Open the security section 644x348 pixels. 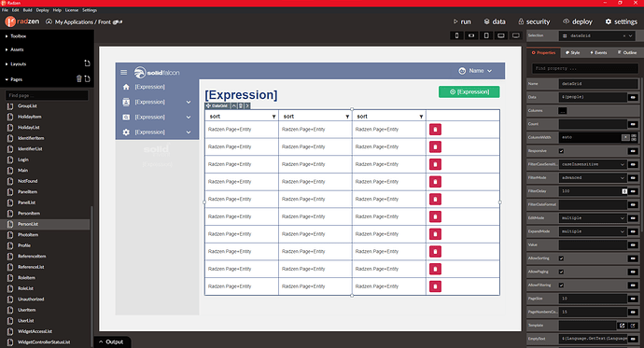coord(534,21)
